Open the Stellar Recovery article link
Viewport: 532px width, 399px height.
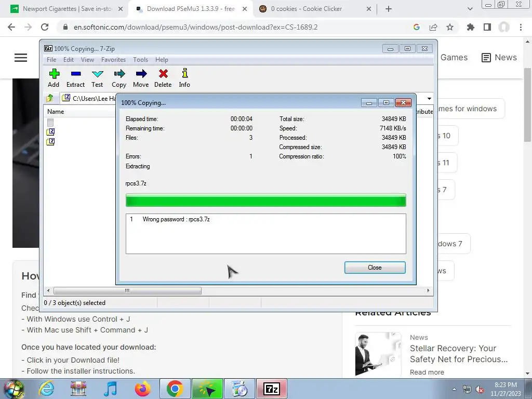point(459,353)
